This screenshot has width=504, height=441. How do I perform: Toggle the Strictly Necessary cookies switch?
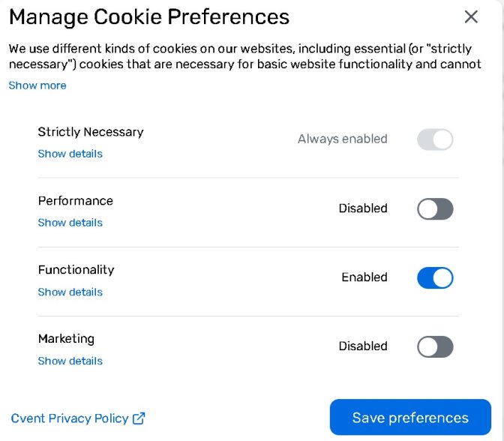(x=435, y=139)
